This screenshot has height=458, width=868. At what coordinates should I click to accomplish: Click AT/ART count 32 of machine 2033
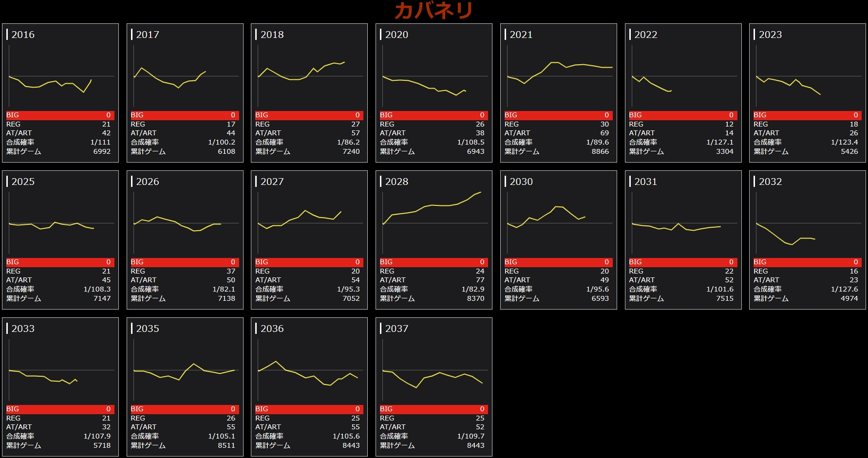click(106, 427)
